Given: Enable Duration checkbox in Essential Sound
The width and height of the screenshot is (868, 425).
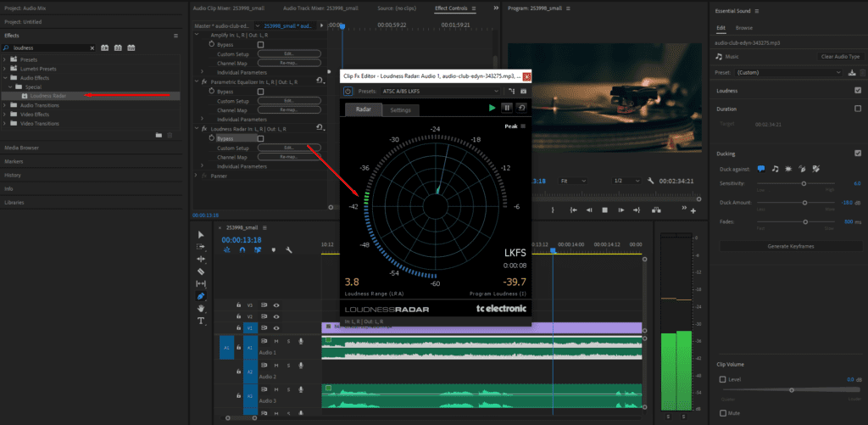Looking at the screenshot, I should (x=858, y=109).
